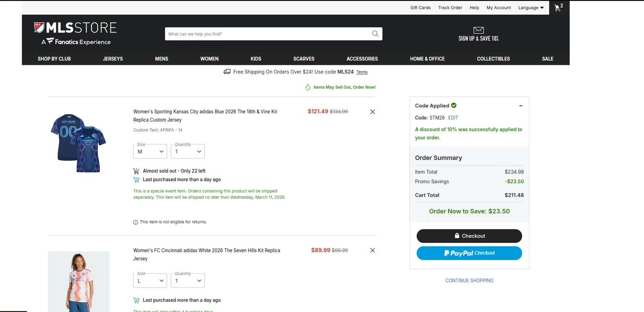Click the product search input field
The width and height of the screenshot is (644, 312).
point(268,34)
